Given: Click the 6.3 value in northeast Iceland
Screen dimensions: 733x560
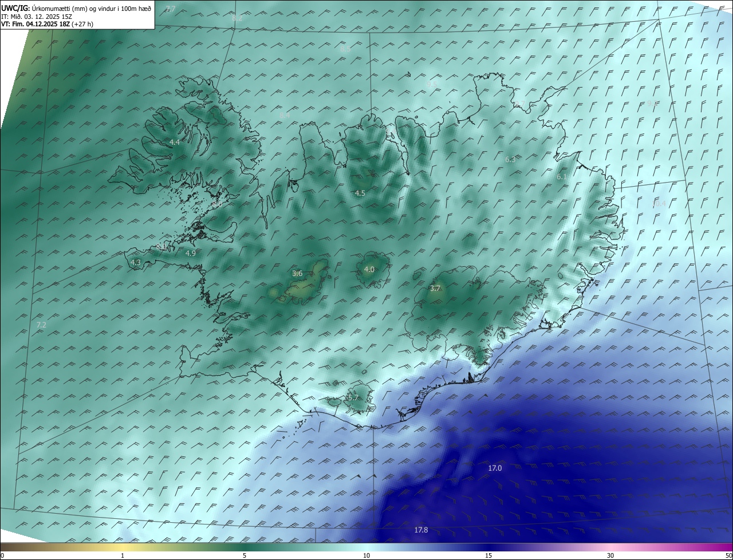Looking at the screenshot, I should click(510, 160).
